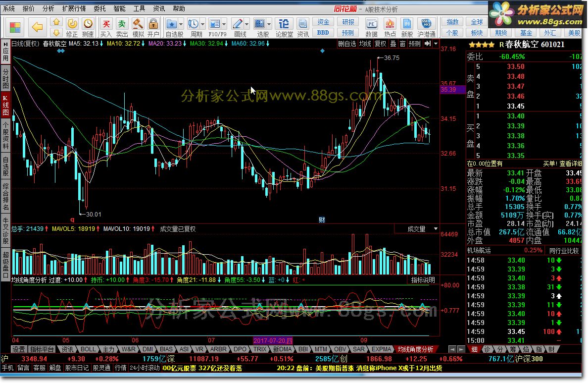This screenshot has width=588, height=383.
Task: Open the 分时图 sidebar tab
Action: [5, 78]
